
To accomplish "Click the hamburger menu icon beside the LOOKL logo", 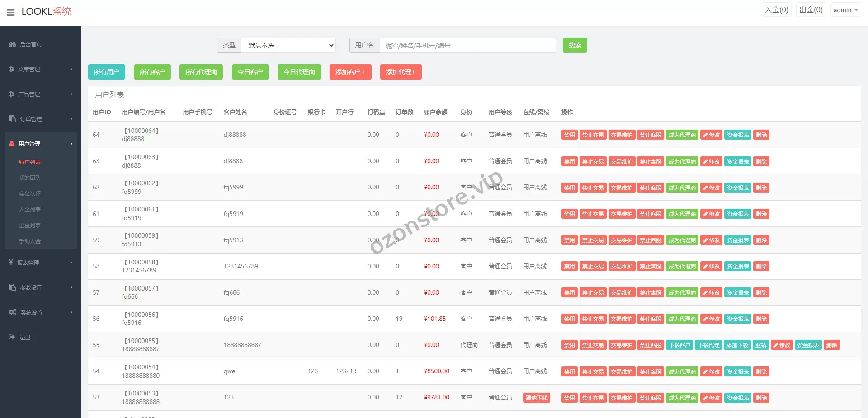I will [x=10, y=13].
